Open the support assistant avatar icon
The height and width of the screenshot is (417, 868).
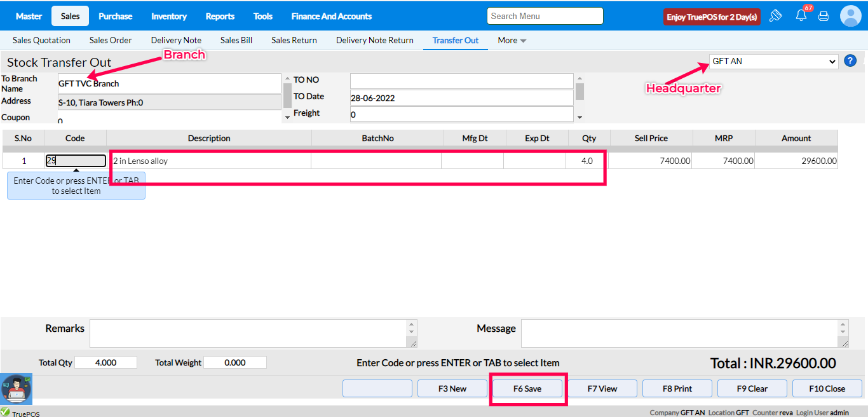click(16, 389)
